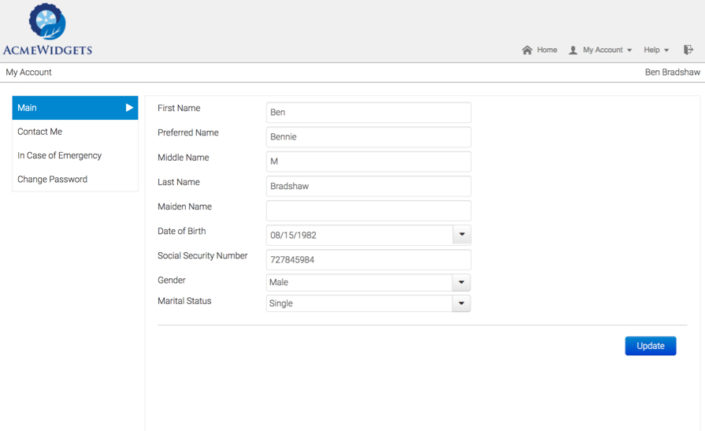Open the Date of Birth picker arrow
Screen dimensions: 705x431
click(461, 236)
